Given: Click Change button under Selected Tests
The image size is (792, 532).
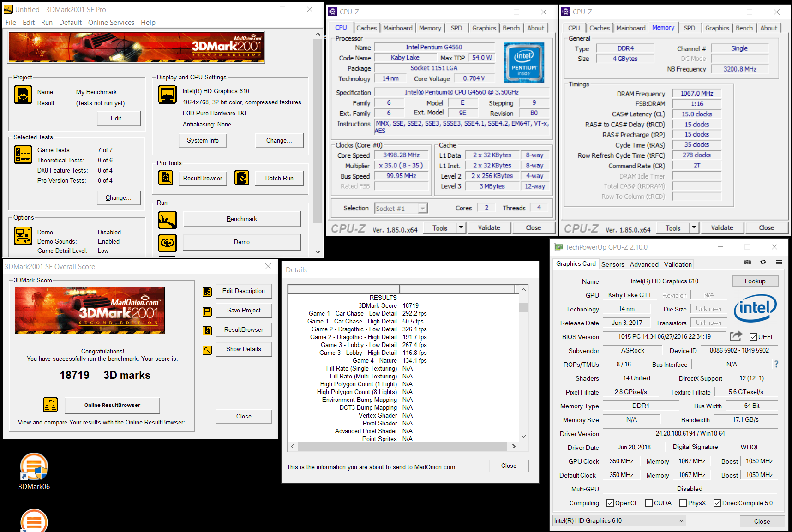Looking at the screenshot, I should (119, 197).
